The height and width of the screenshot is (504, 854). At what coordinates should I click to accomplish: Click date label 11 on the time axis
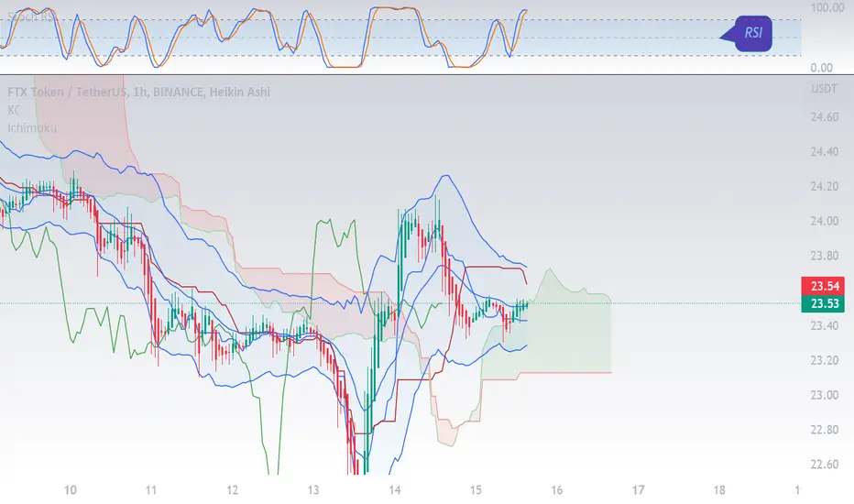(x=151, y=490)
